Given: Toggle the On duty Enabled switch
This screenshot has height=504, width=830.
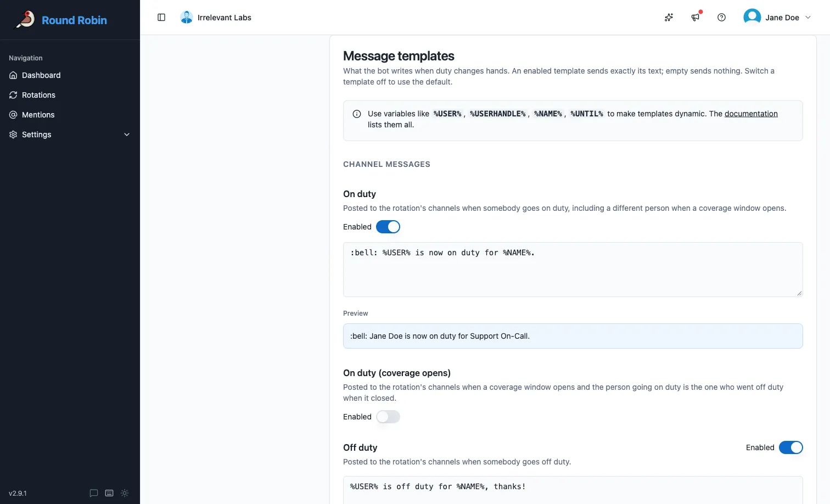Looking at the screenshot, I should [388, 227].
